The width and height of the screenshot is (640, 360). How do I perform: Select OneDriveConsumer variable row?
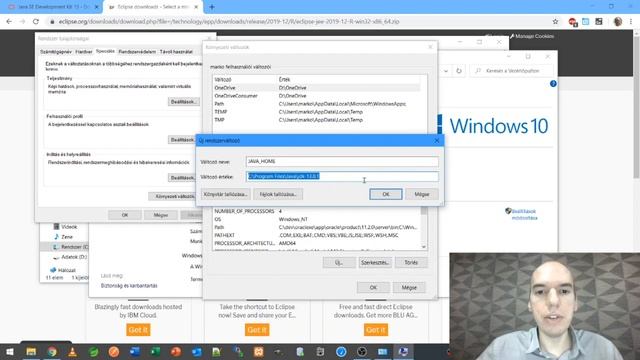coord(316,96)
